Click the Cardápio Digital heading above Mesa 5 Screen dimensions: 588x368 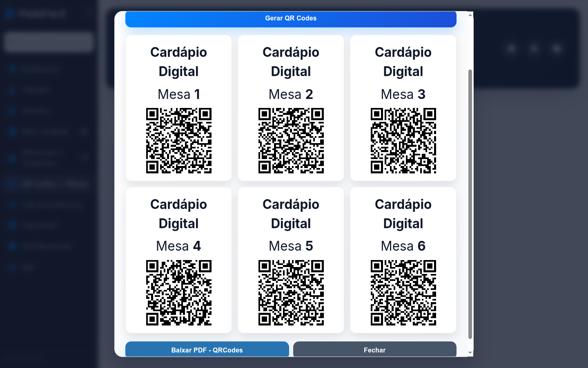tap(291, 214)
